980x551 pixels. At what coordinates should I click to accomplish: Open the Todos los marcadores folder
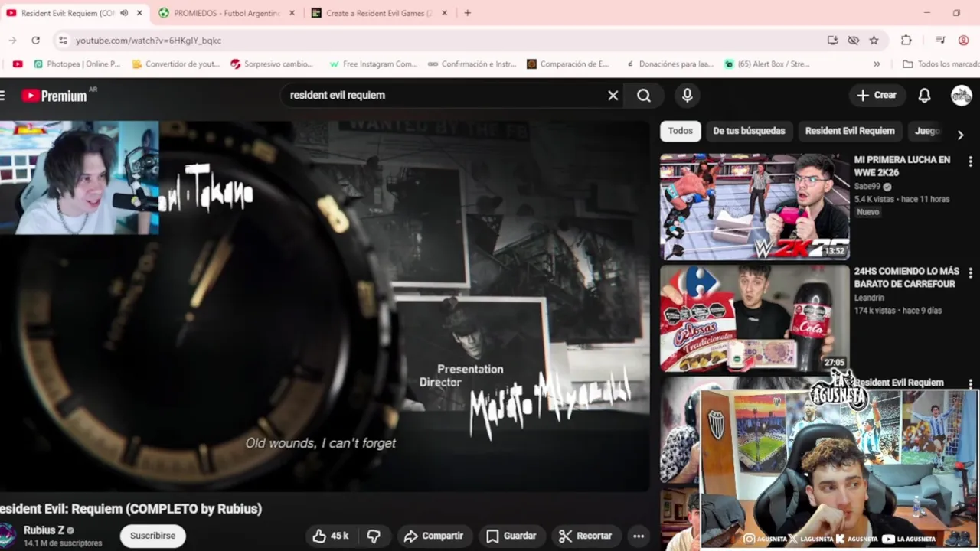click(940, 64)
